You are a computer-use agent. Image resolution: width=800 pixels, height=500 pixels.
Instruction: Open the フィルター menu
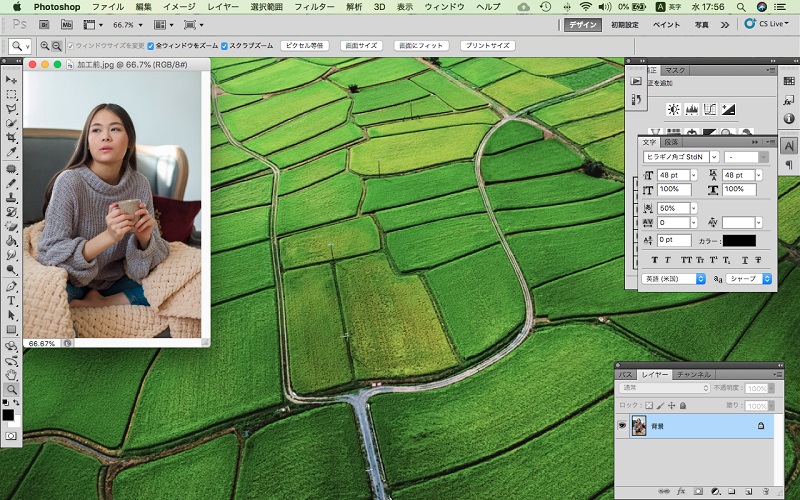click(314, 7)
